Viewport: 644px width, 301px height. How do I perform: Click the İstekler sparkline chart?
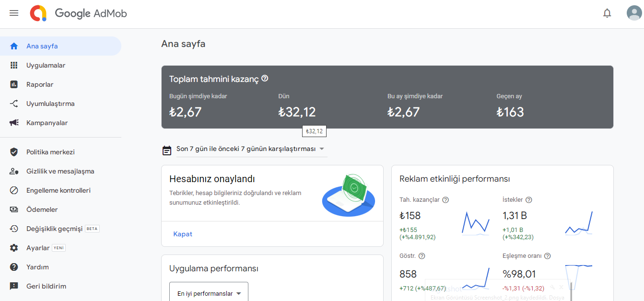tap(579, 223)
